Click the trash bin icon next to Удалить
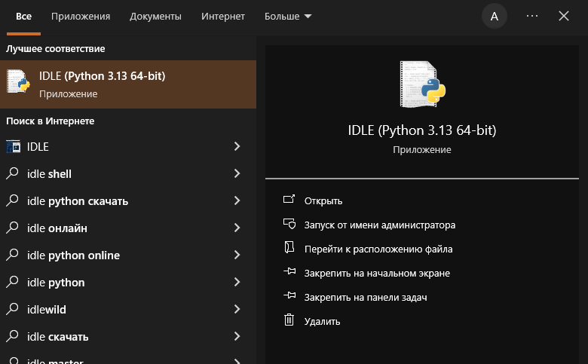The width and height of the screenshot is (588, 364). tap(289, 320)
